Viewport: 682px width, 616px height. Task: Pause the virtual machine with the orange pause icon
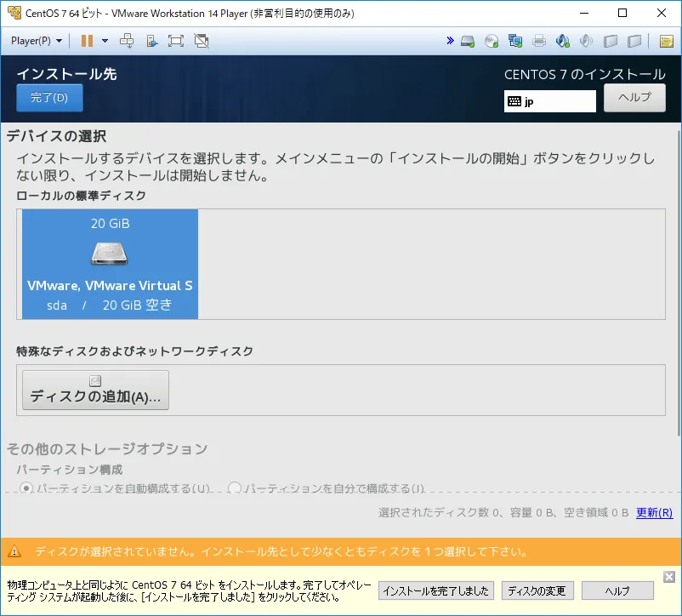point(87,41)
